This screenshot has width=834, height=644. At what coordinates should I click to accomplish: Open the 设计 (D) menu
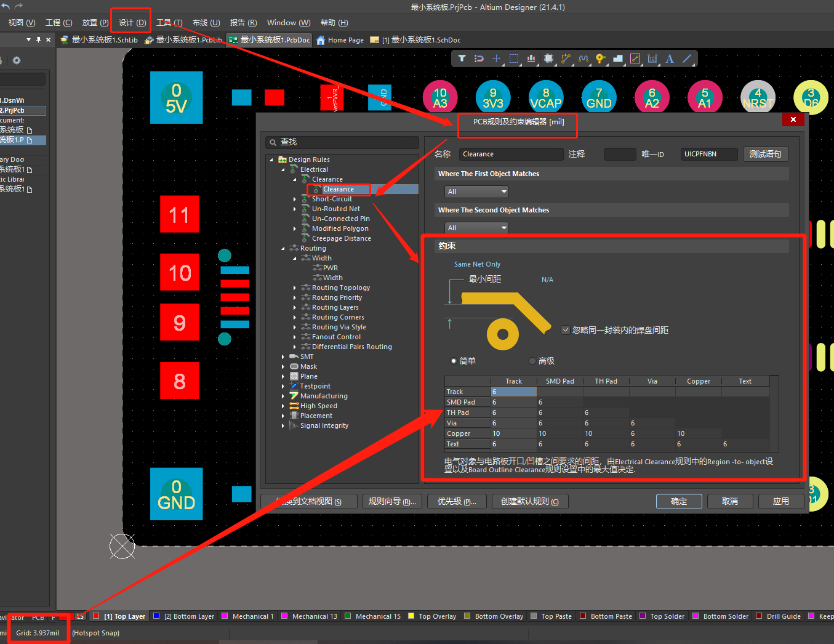point(132,23)
